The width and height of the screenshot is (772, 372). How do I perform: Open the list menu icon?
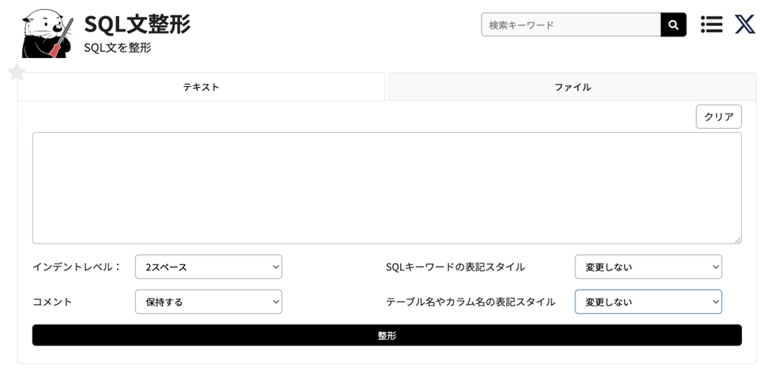[711, 24]
